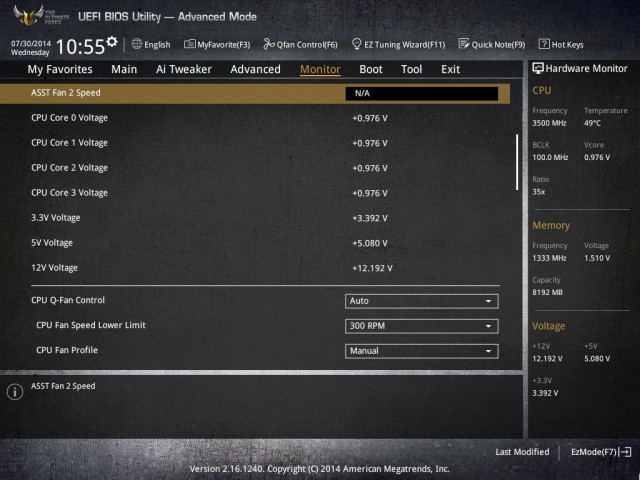The width and height of the screenshot is (640, 480).
Task: Switch to My Favorites tab
Action: (60, 69)
